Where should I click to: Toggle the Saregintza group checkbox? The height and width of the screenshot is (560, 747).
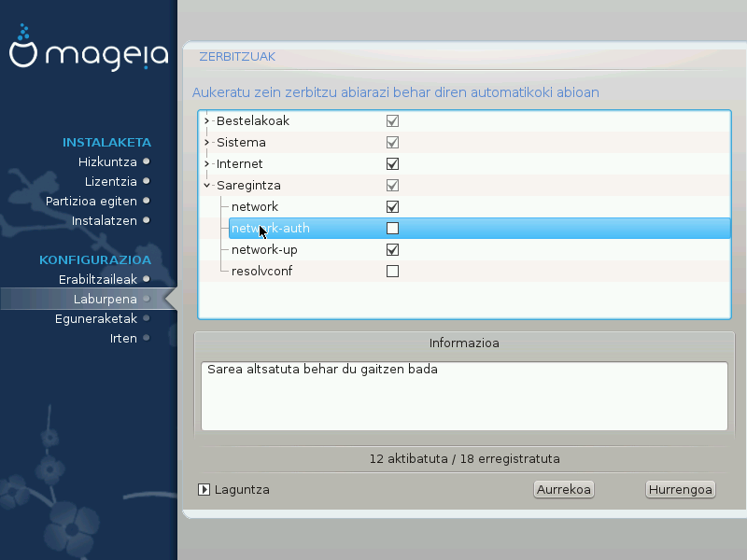(392, 185)
